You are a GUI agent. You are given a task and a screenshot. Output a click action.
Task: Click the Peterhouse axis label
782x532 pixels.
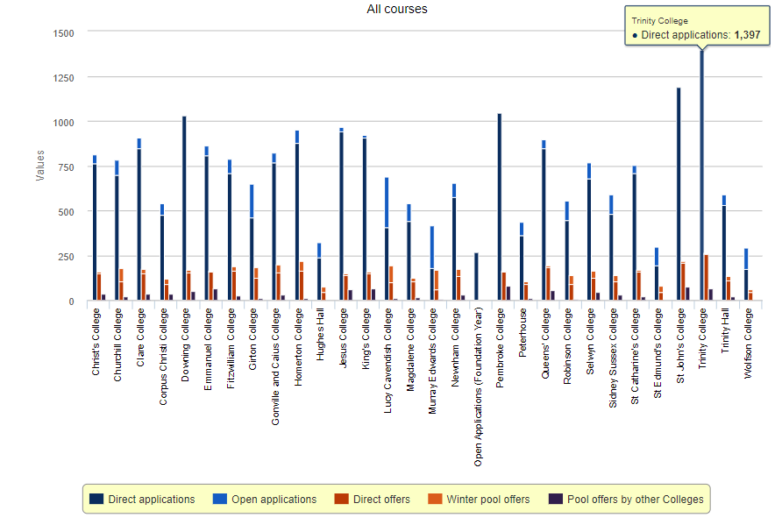tap(523, 332)
